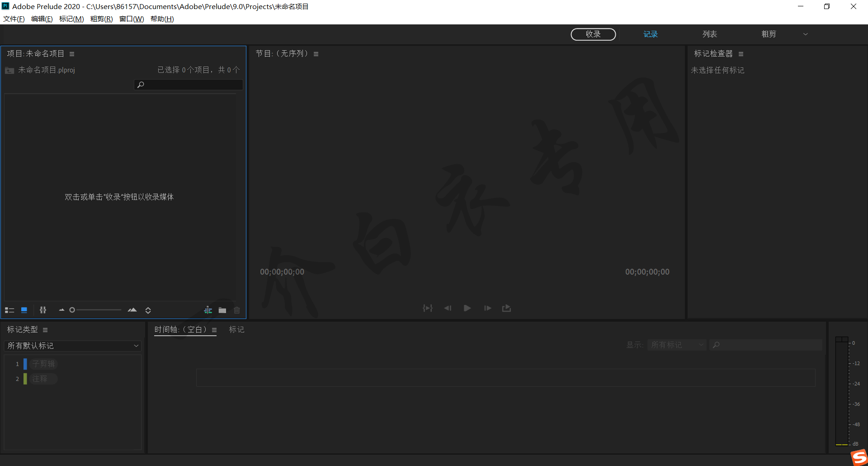The image size is (868, 466).
Task: Open the 粗剪(R) menu
Action: pyautogui.click(x=102, y=19)
